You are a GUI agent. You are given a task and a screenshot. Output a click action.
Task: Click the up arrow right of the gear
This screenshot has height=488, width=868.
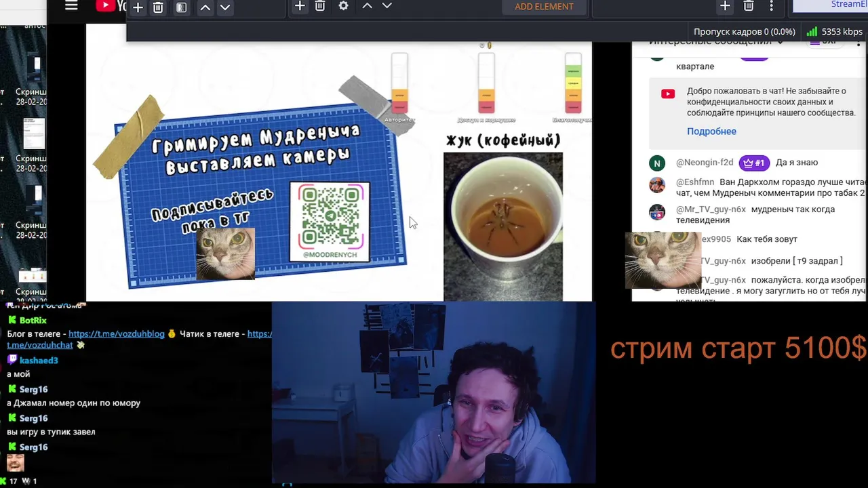click(367, 6)
